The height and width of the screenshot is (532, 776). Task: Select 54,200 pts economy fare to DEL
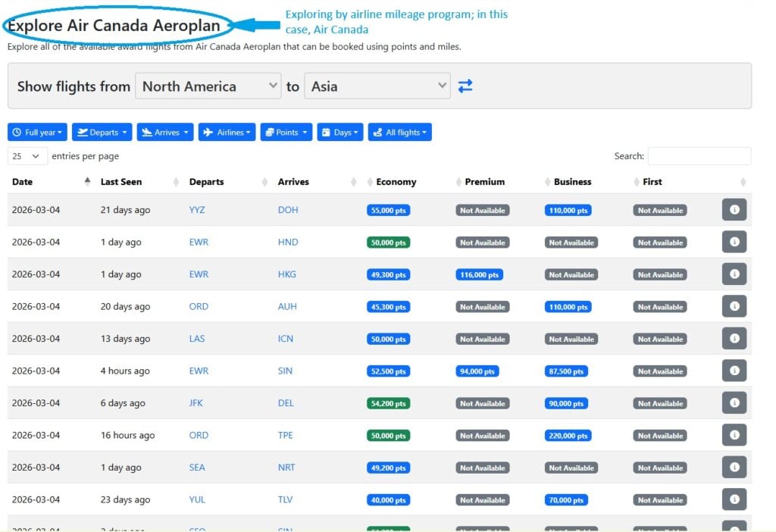click(x=389, y=403)
